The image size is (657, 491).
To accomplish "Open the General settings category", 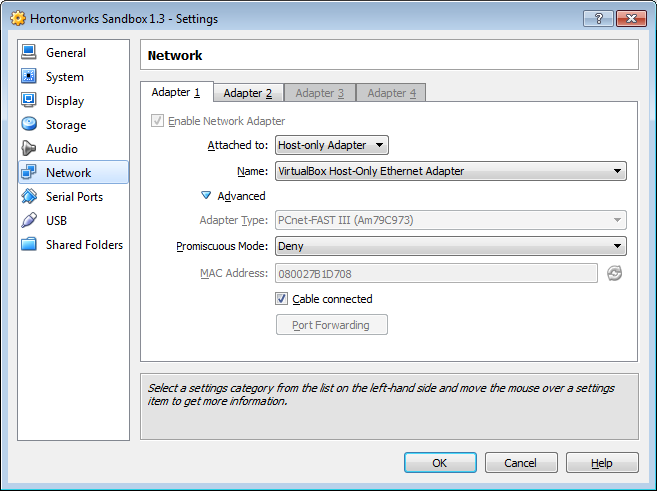I will (73, 52).
